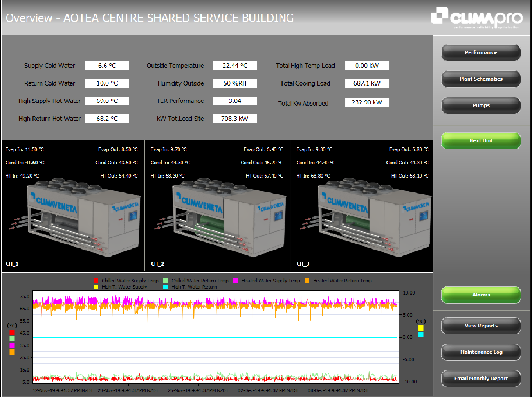
Task: Click the Outside Temperature value 22.44 °C
Action: (x=235, y=66)
